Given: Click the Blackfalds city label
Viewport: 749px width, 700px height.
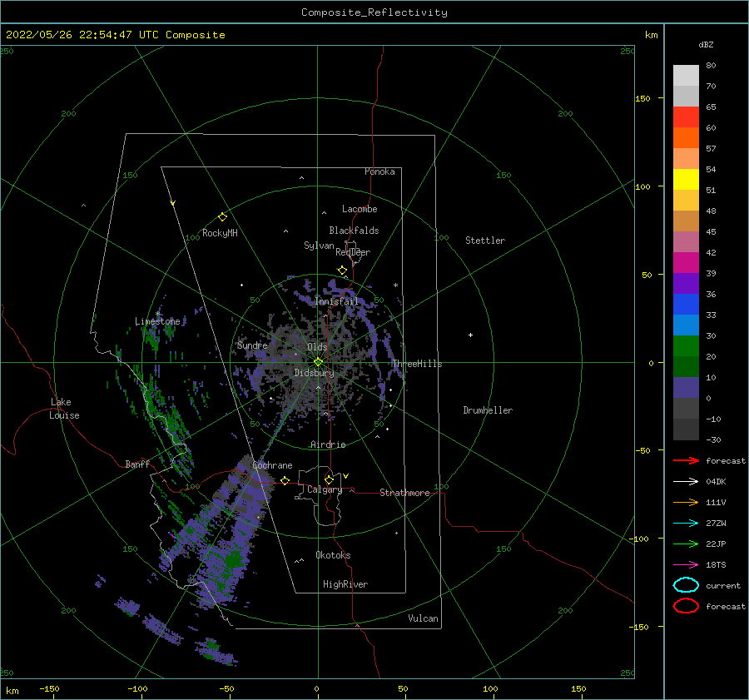Looking at the screenshot, I should [x=354, y=231].
